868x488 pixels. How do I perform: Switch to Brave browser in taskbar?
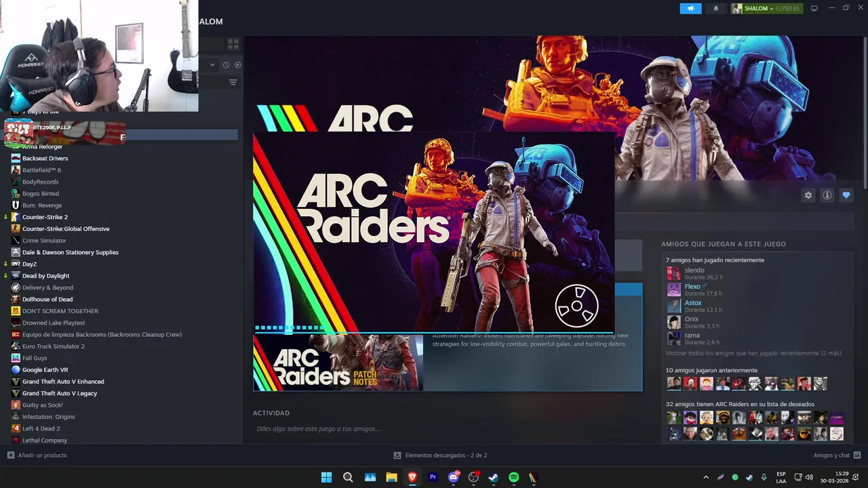412,477
